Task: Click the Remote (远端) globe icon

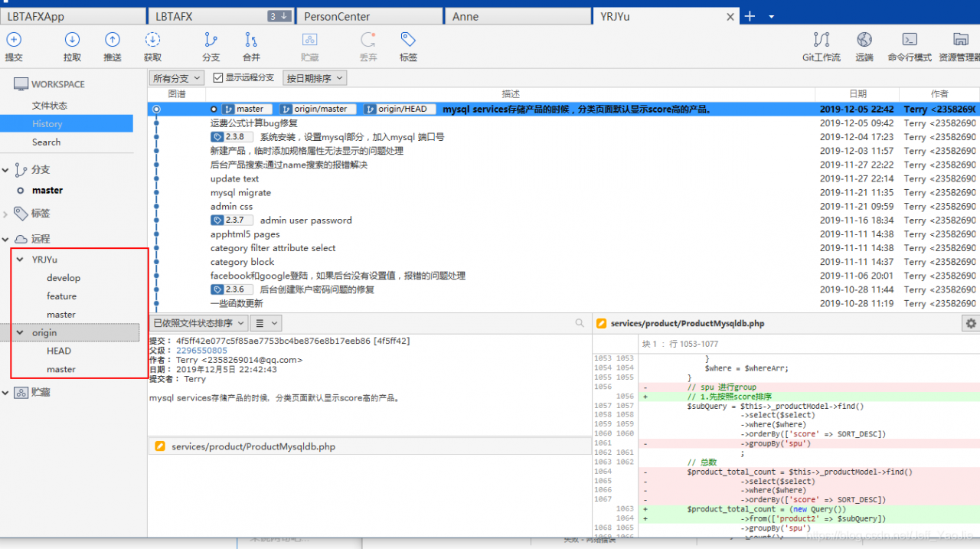Action: [x=864, y=40]
